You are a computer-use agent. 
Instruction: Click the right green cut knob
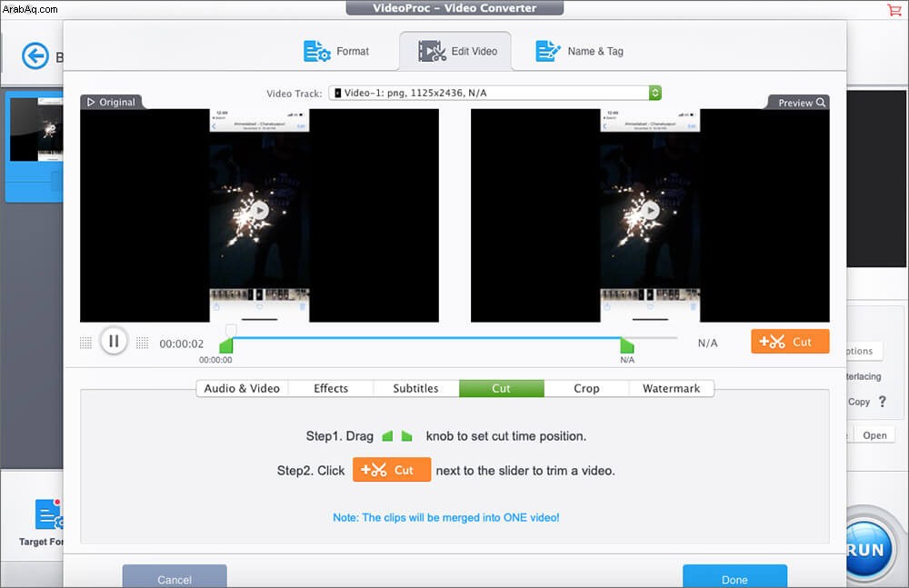(627, 345)
